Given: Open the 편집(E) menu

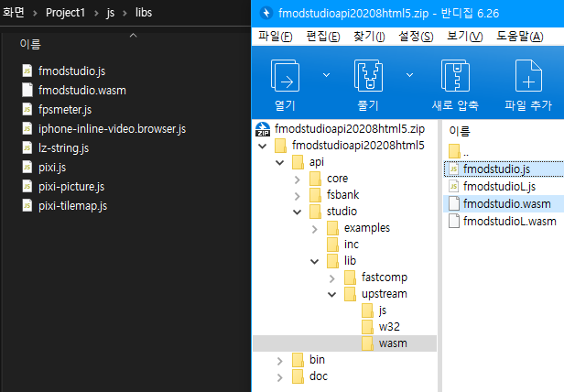Looking at the screenshot, I should pos(323,37).
